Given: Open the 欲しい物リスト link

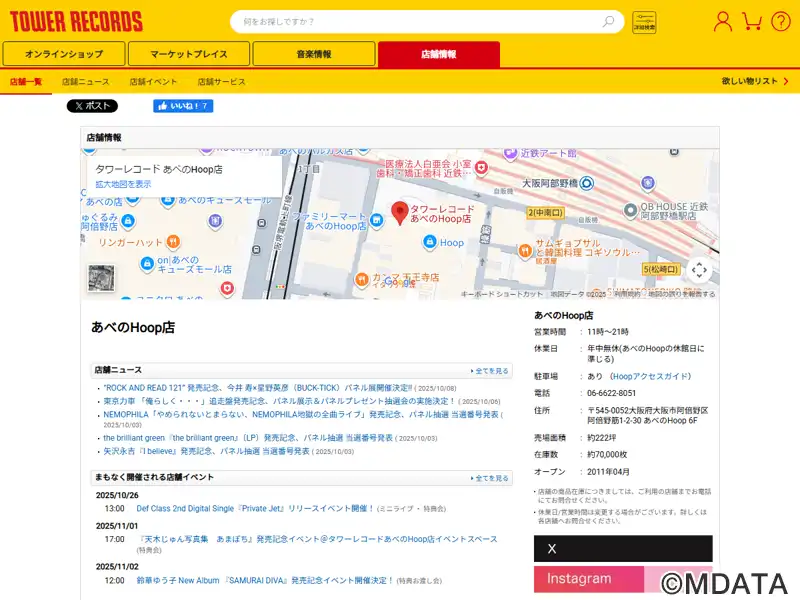Looking at the screenshot, I should [x=755, y=81].
